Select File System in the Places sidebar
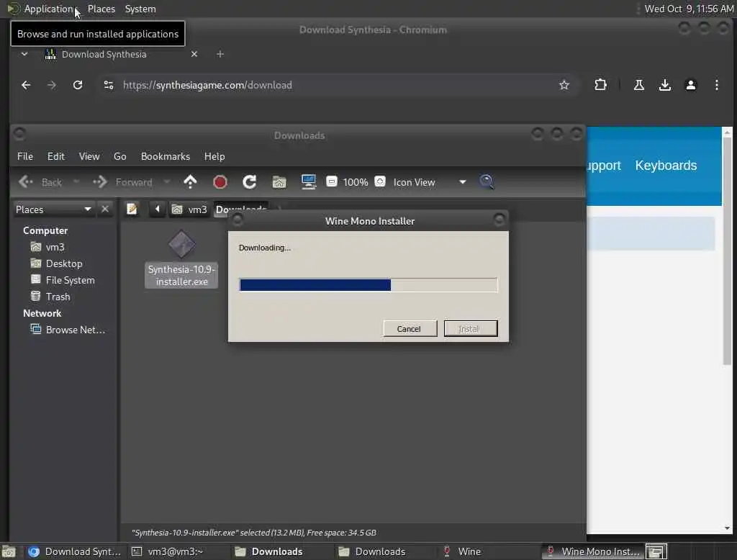This screenshot has height=560, width=737. click(70, 280)
